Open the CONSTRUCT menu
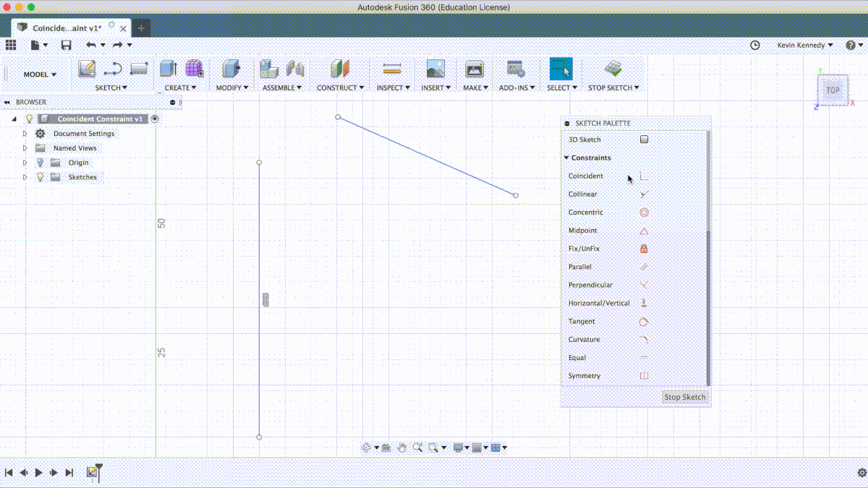The width and height of the screenshot is (868, 488). point(341,87)
